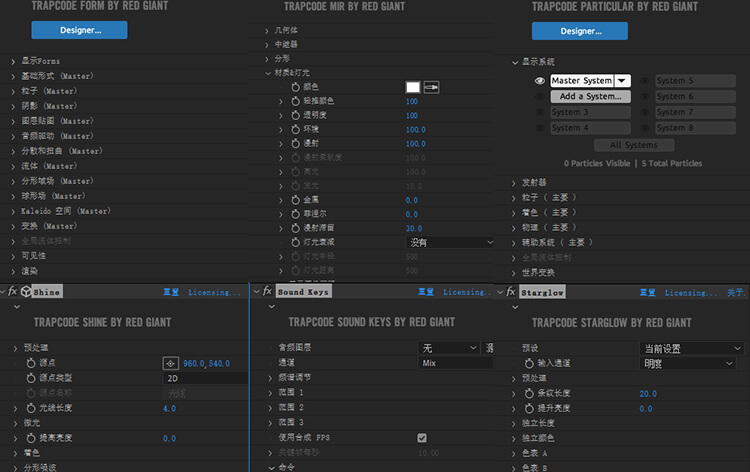The image size is (750, 472).
Task: Toggle stopwatch for 环境 in Mir
Action: [x=296, y=130]
